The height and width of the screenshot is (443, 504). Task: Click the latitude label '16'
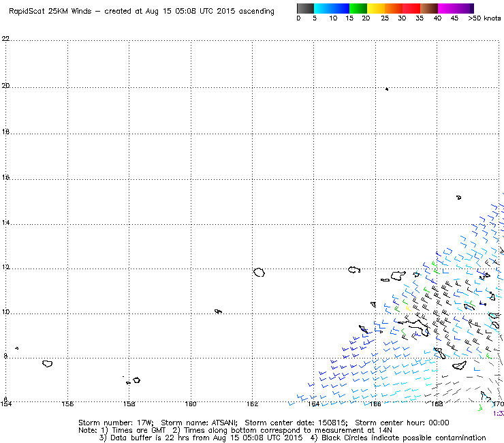5,177
